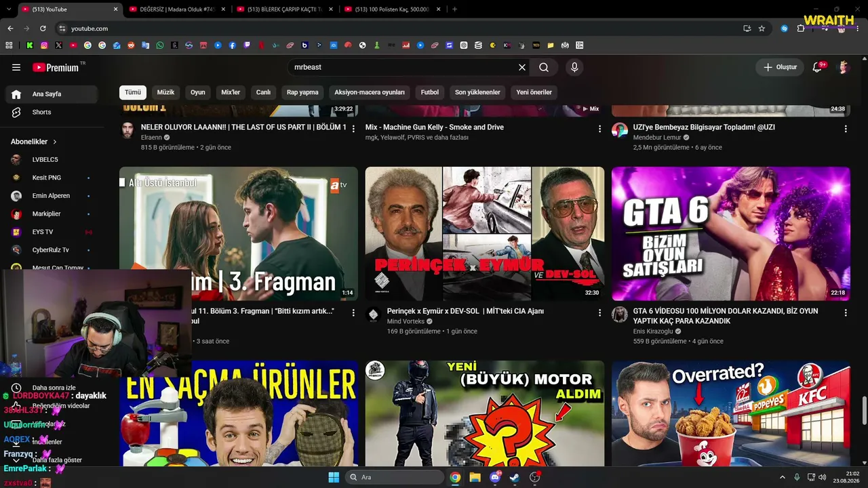Switch to the 100 Polisten Kaç tab
The height and width of the screenshot is (488, 868).
click(x=392, y=9)
